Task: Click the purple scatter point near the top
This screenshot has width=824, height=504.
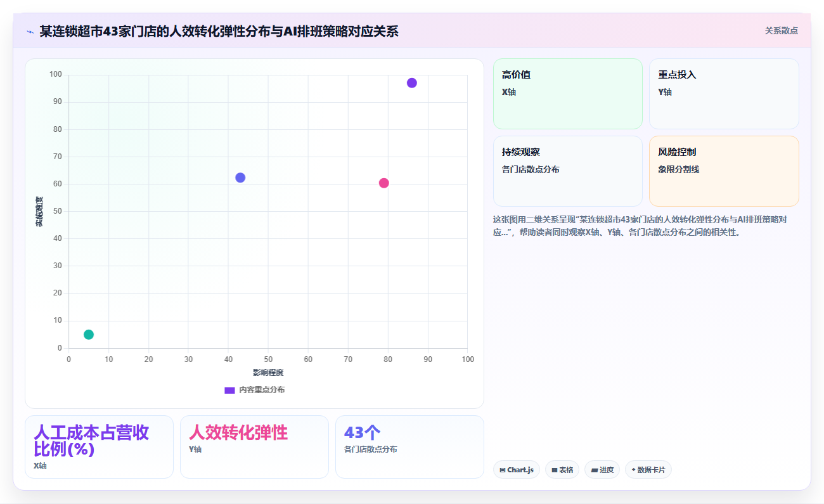Action: tap(412, 83)
